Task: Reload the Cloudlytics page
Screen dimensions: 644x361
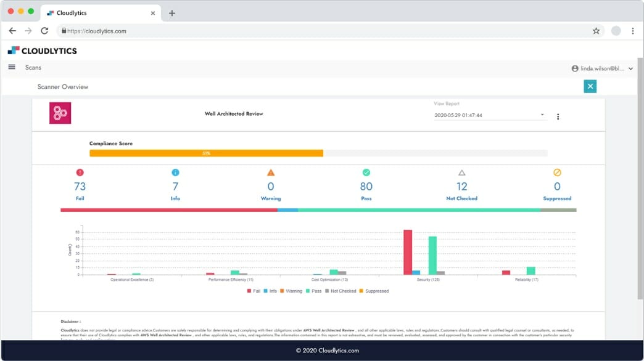Action: pos(44,31)
